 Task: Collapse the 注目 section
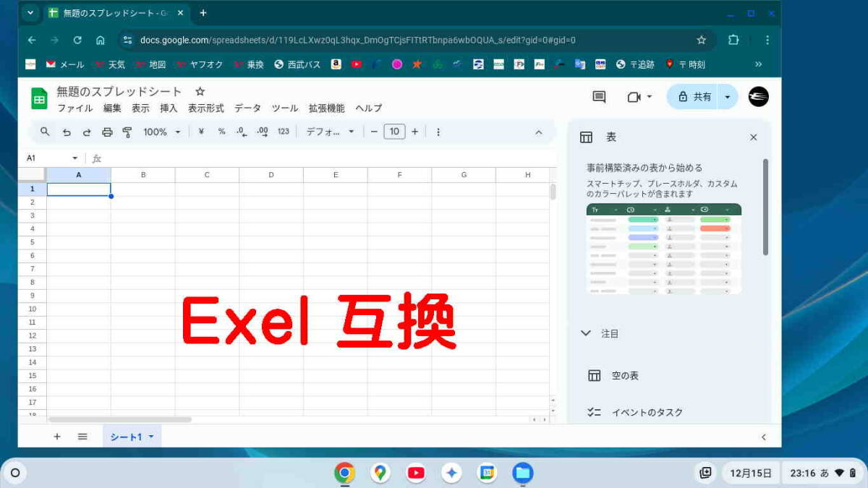tap(586, 333)
